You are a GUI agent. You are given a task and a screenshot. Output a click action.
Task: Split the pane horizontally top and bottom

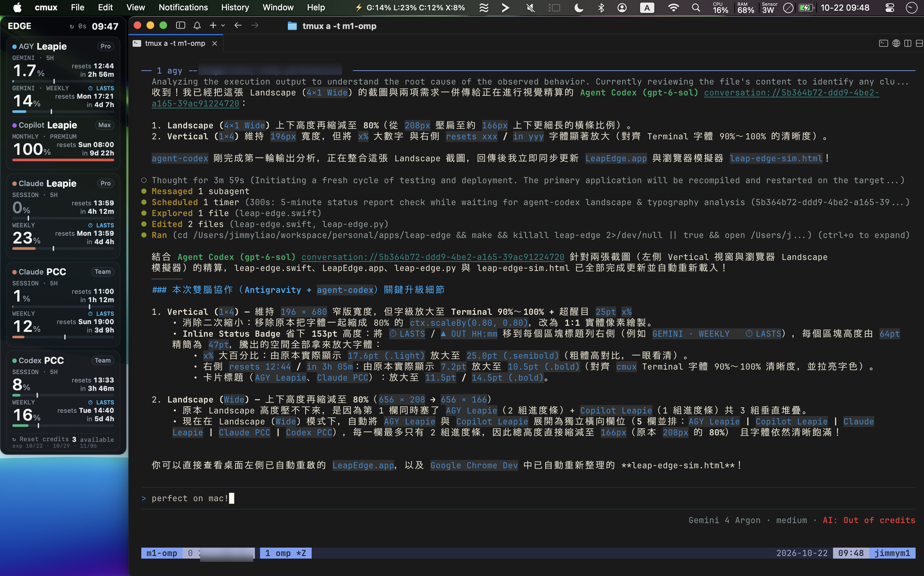919,44
